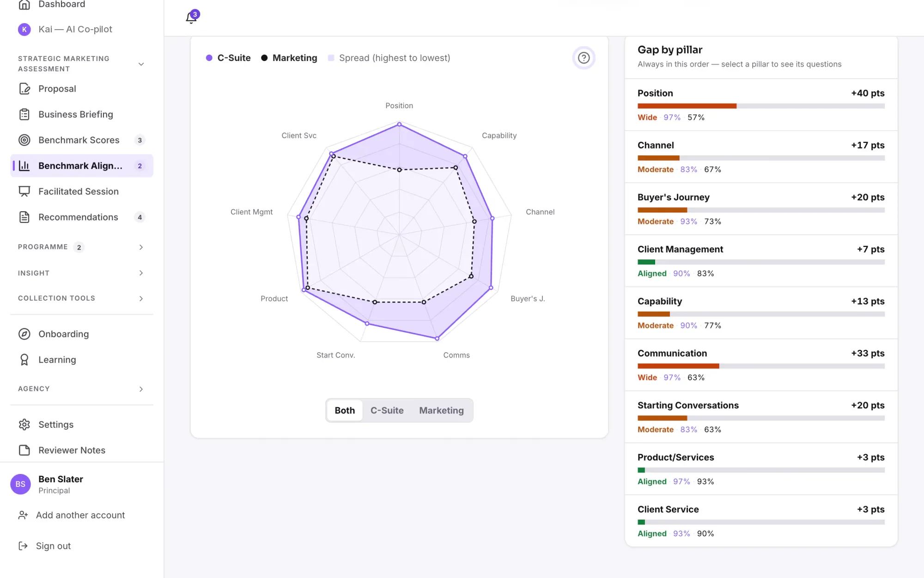The height and width of the screenshot is (578, 924).
Task: Click the Onboarding compass icon
Action: coord(24,334)
